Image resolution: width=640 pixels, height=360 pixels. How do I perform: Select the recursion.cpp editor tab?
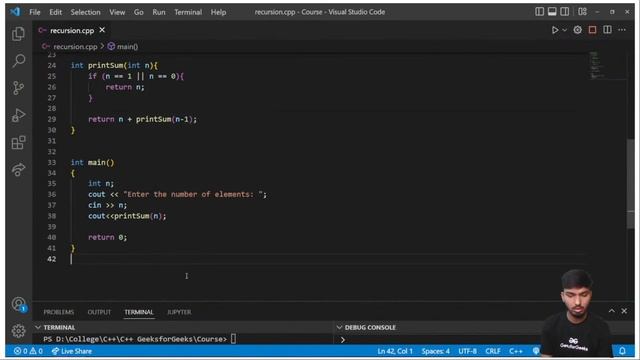pyautogui.click(x=72, y=30)
